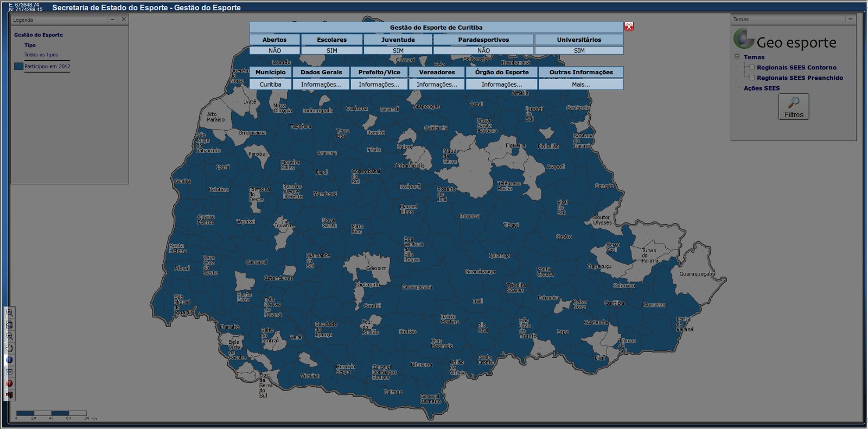Image resolution: width=868 pixels, height=429 pixels.
Task: Close the Gestão do Esporte de Curitiba popup
Action: [629, 27]
